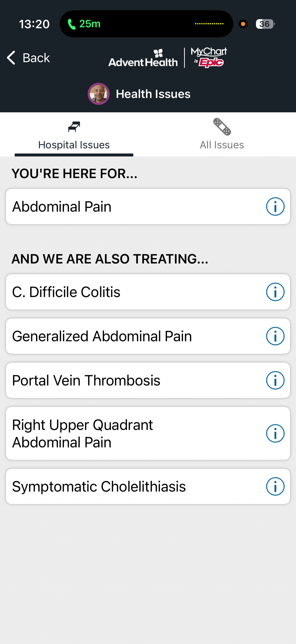
Task: View Portal Vein Thrombosis info icon
Action: [275, 380]
